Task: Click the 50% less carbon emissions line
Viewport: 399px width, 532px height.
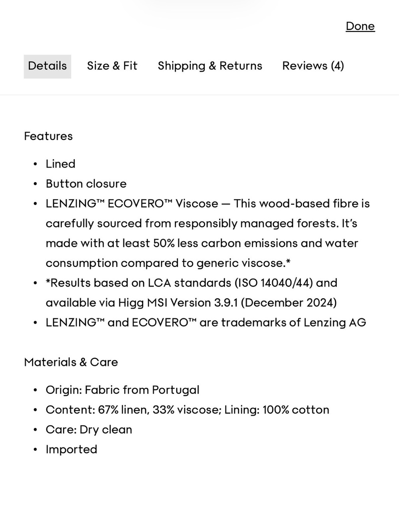Action: pos(202,243)
